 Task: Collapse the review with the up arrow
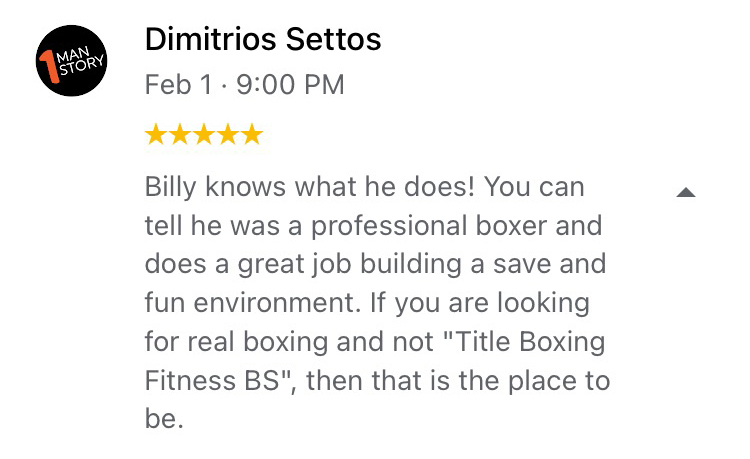[685, 192]
